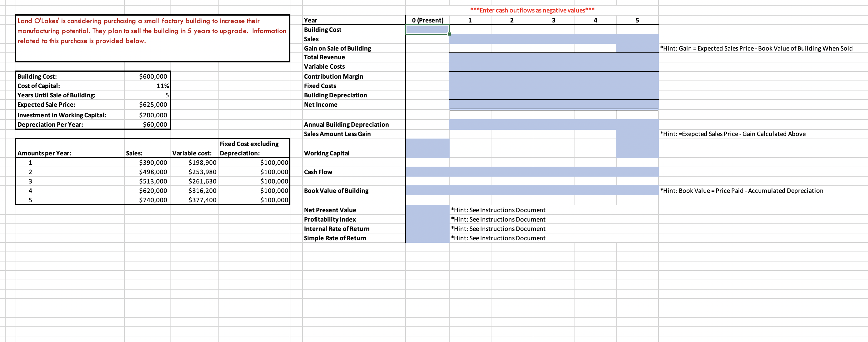
Task: Select the Net Income year 3 cell
Action: tap(554, 104)
